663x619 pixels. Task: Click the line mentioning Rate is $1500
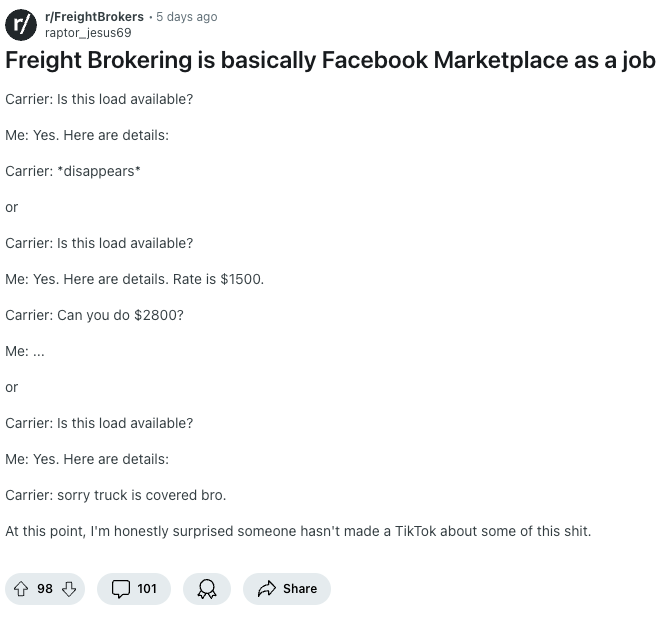point(135,279)
